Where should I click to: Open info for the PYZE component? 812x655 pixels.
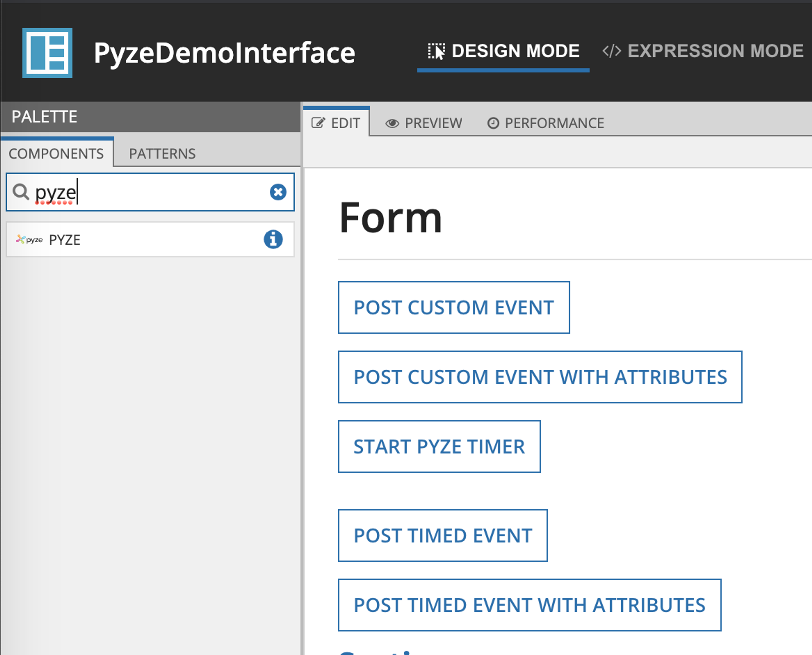[273, 239]
